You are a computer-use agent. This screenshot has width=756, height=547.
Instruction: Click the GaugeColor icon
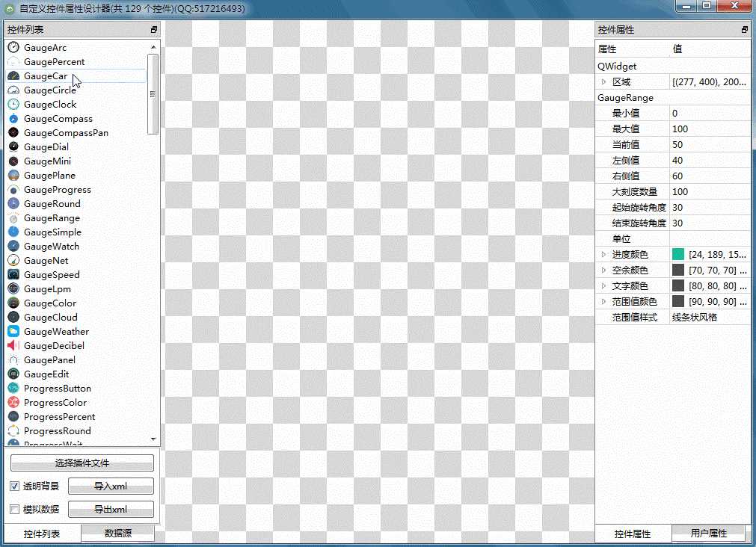point(13,303)
